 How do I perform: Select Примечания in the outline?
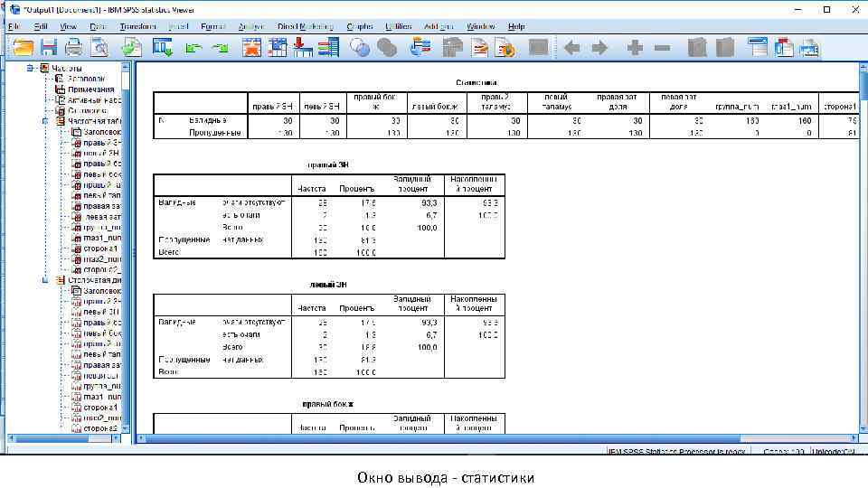(90, 89)
